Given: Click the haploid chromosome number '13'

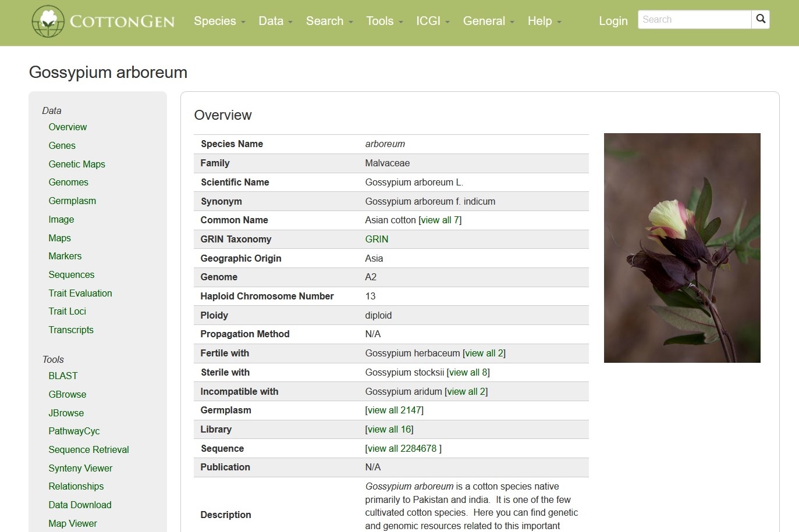Looking at the screenshot, I should click(370, 296).
